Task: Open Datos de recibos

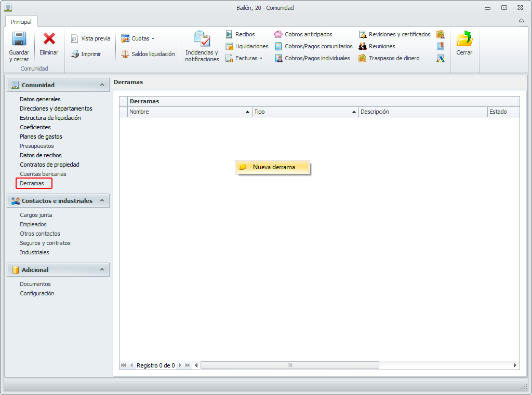Action: click(41, 155)
